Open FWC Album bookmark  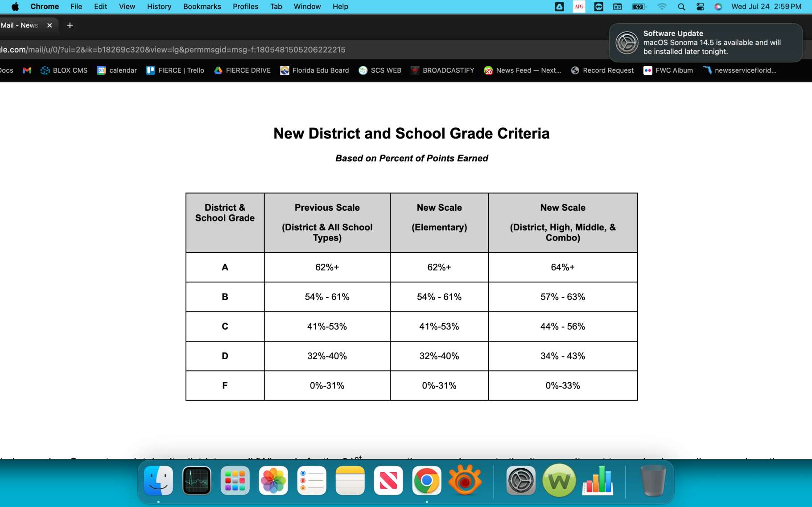pos(668,70)
